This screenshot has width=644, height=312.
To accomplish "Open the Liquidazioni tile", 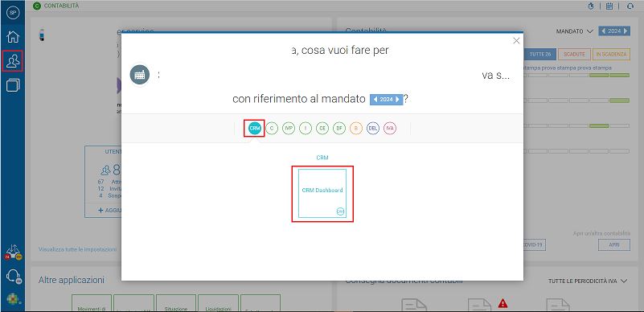I will pos(219,303).
